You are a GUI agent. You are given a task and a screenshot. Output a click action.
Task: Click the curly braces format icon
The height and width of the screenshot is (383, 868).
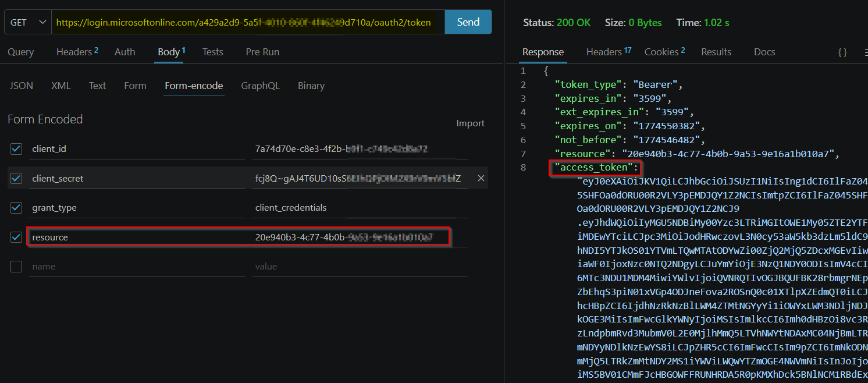[x=842, y=52]
